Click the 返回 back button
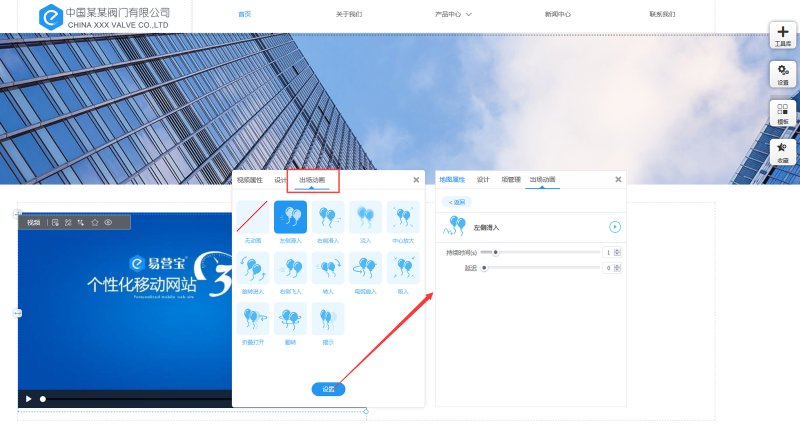 pyautogui.click(x=457, y=202)
